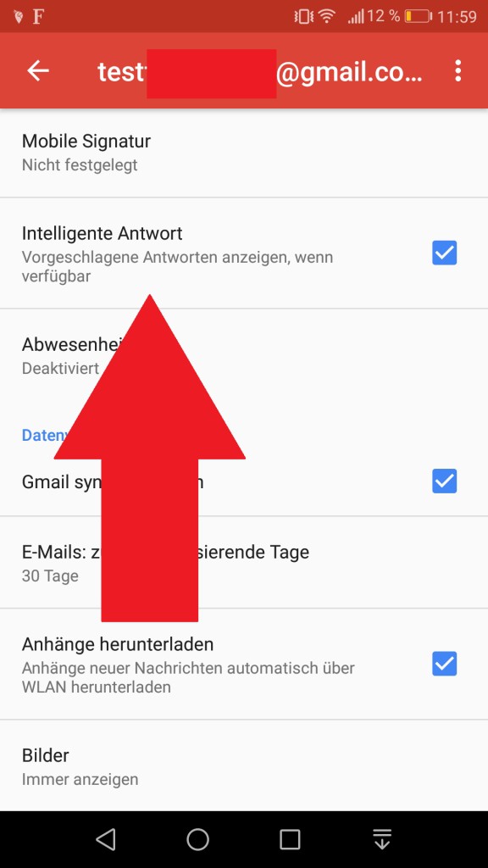Change the 30 Tage sync days setting
The width and height of the screenshot is (488, 868).
point(244,563)
